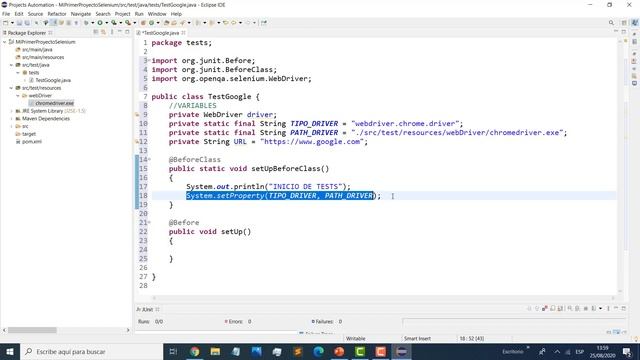Open the JUnit View Menu dropdown
This screenshot has height=360, width=640.
[608, 309]
